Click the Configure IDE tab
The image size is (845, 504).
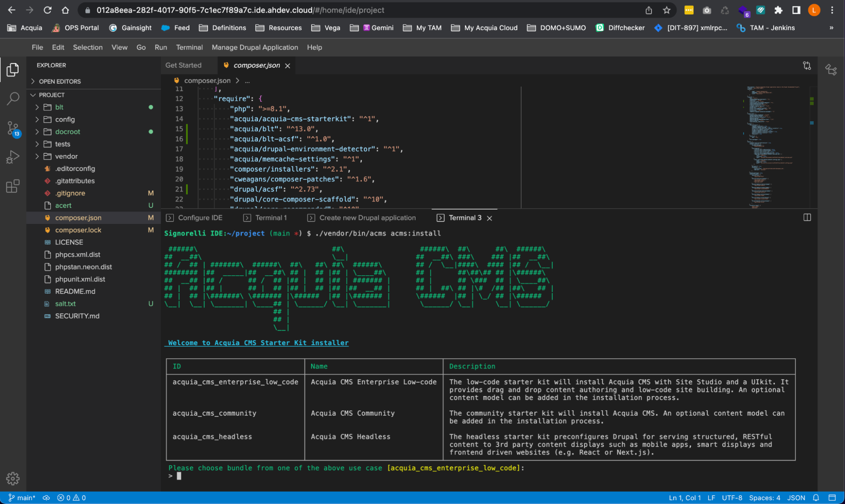194,217
